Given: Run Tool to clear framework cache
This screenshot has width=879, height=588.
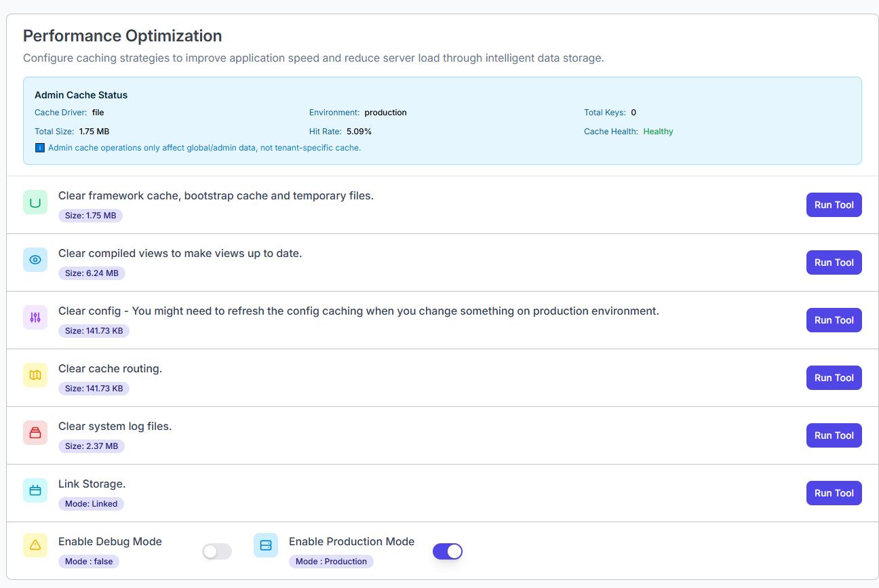Looking at the screenshot, I should coord(834,205).
